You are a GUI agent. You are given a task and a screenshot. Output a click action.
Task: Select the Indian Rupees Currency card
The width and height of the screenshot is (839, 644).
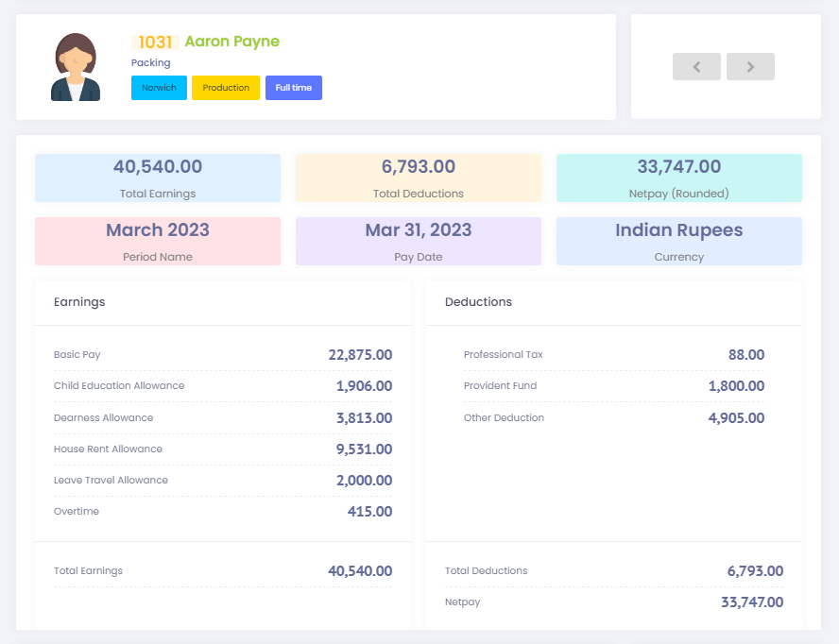[x=678, y=241]
